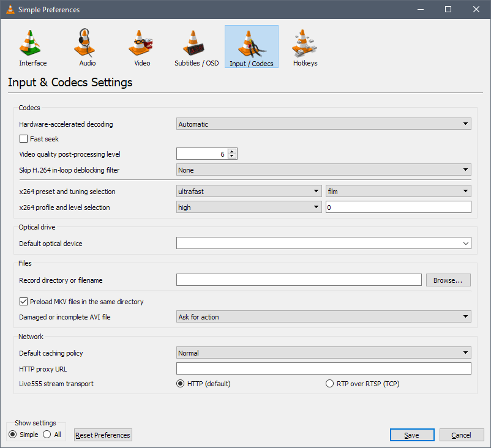Save the preferences
Viewport: 491px width, 448px height.
(412, 435)
